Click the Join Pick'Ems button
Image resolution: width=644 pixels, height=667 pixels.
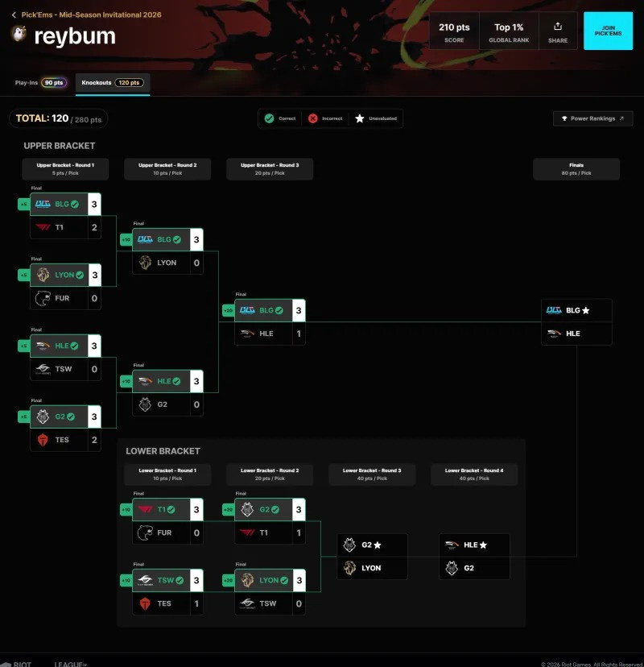[x=608, y=31]
